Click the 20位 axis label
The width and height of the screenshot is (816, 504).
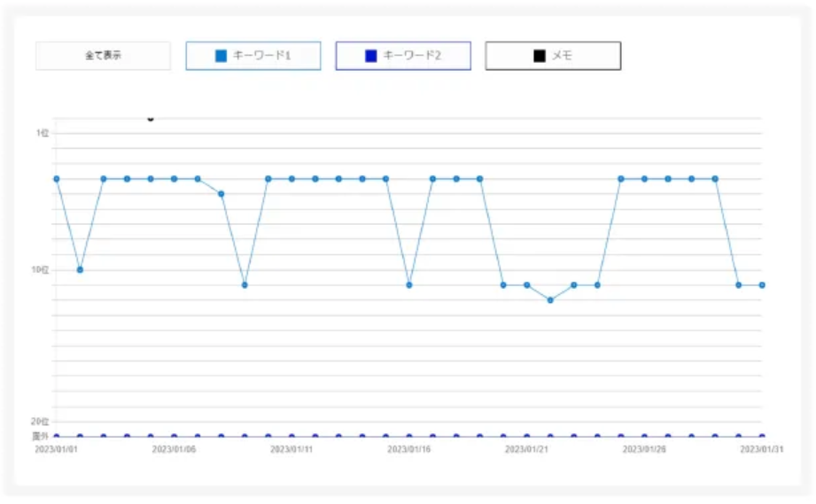click(40, 422)
